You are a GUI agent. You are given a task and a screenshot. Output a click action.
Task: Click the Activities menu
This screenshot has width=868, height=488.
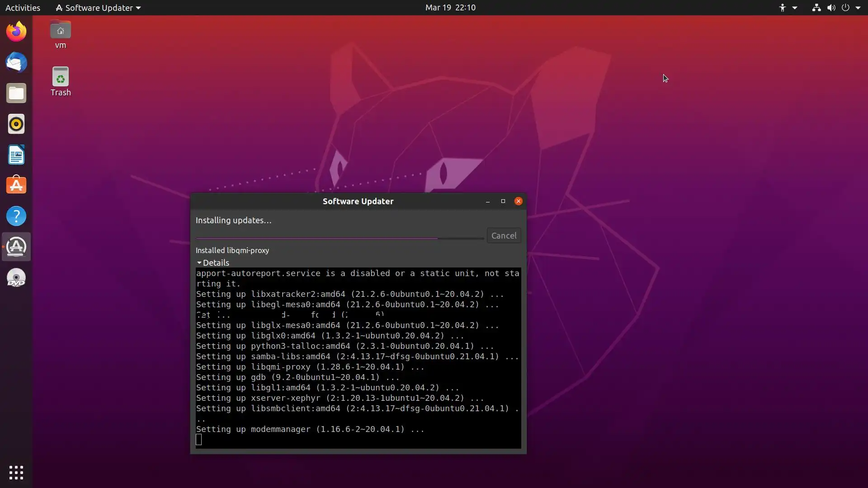[x=23, y=8]
